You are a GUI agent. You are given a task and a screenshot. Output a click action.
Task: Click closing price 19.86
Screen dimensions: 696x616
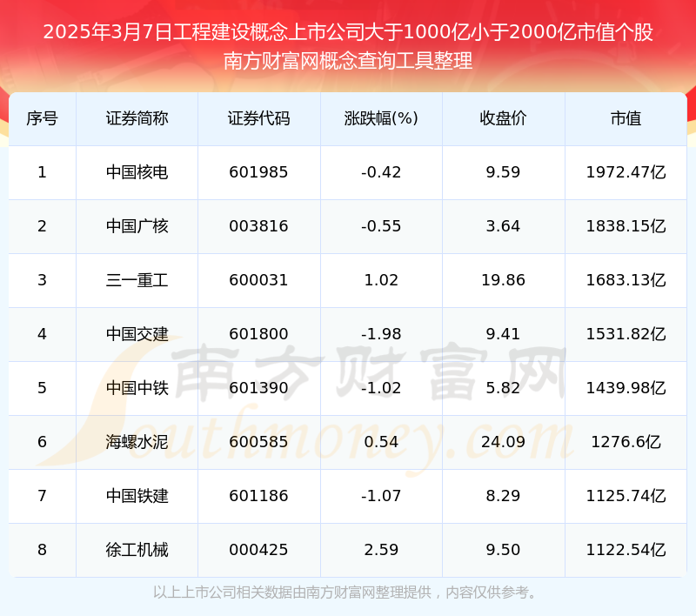[x=503, y=280]
